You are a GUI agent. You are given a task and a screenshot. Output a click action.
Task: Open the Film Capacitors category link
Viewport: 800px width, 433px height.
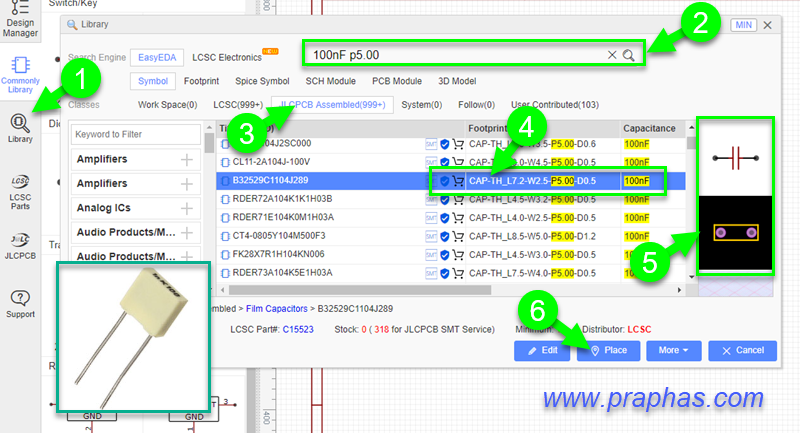coord(277,309)
